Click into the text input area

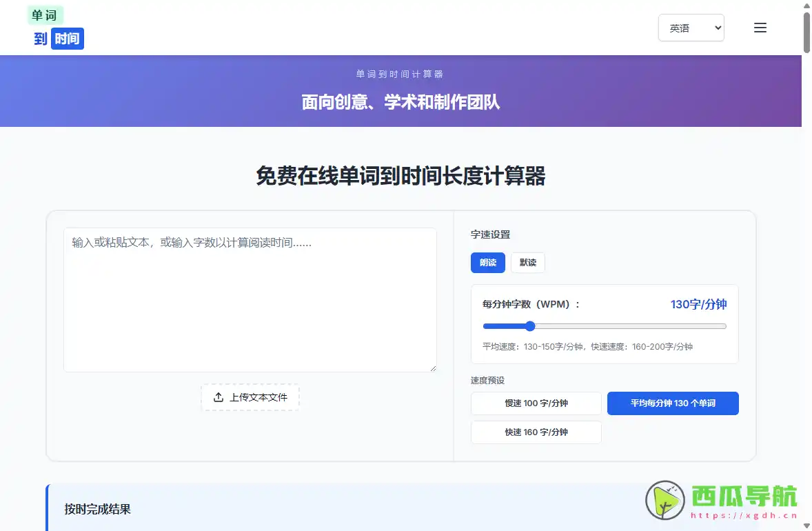(x=250, y=300)
